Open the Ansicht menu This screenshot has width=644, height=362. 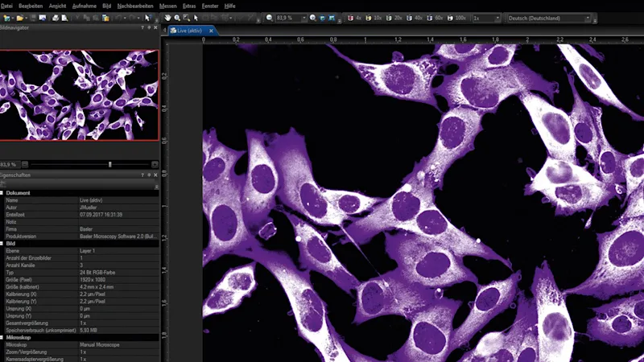point(57,6)
